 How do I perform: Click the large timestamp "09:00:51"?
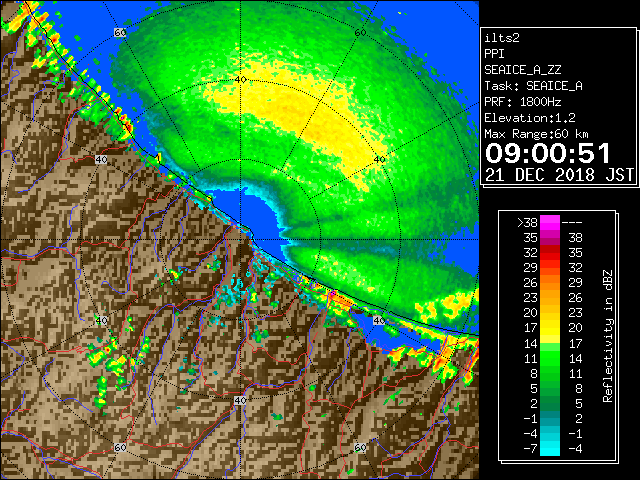pyautogui.click(x=548, y=153)
